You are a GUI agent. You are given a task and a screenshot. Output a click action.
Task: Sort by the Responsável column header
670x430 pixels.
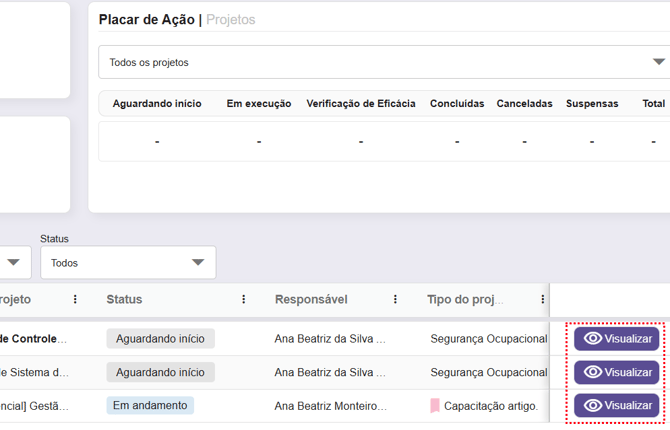(311, 299)
